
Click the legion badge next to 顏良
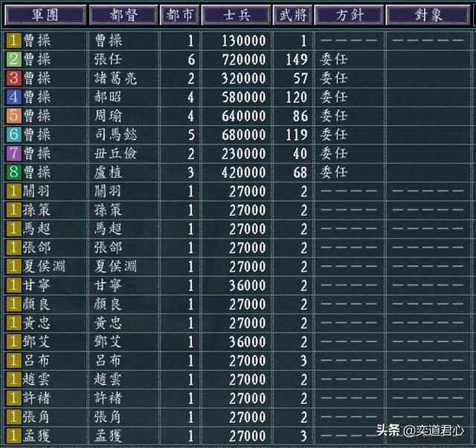[13, 304]
